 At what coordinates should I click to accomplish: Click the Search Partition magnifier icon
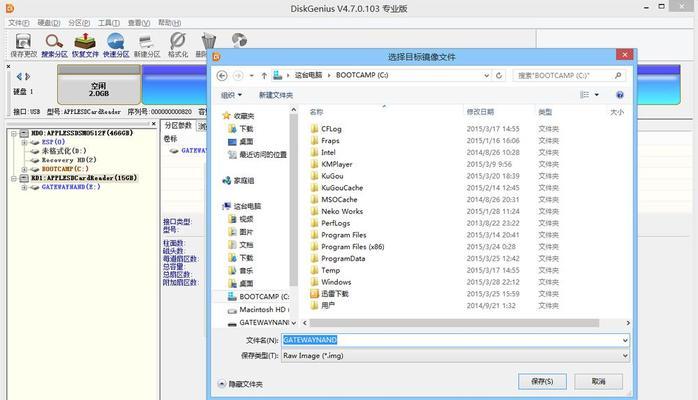[54, 42]
